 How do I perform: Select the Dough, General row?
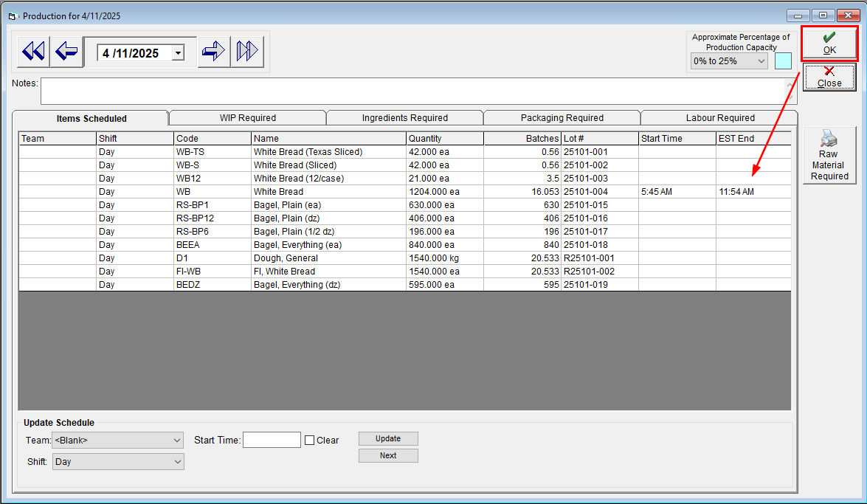[405, 258]
